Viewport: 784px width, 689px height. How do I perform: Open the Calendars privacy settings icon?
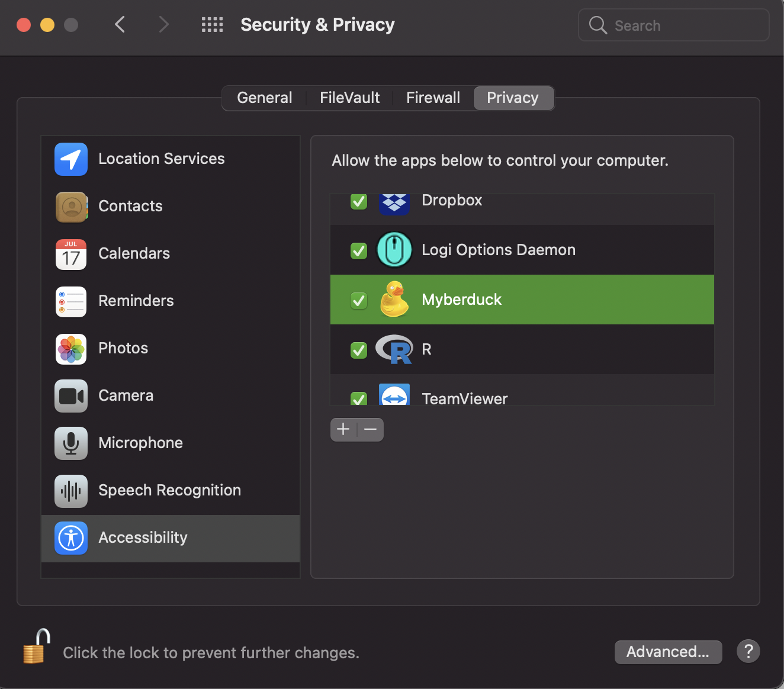pyautogui.click(x=70, y=254)
